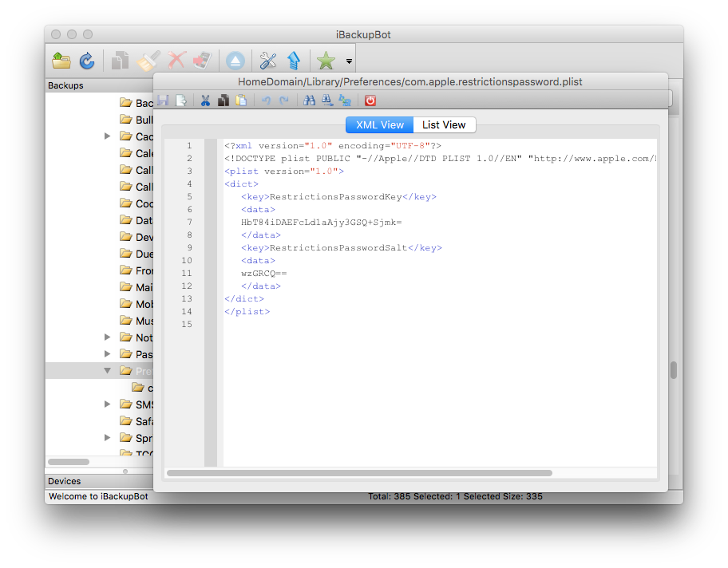728x568 pixels.
Task: Click the Clean brush icon in toolbar
Action: tap(148, 61)
